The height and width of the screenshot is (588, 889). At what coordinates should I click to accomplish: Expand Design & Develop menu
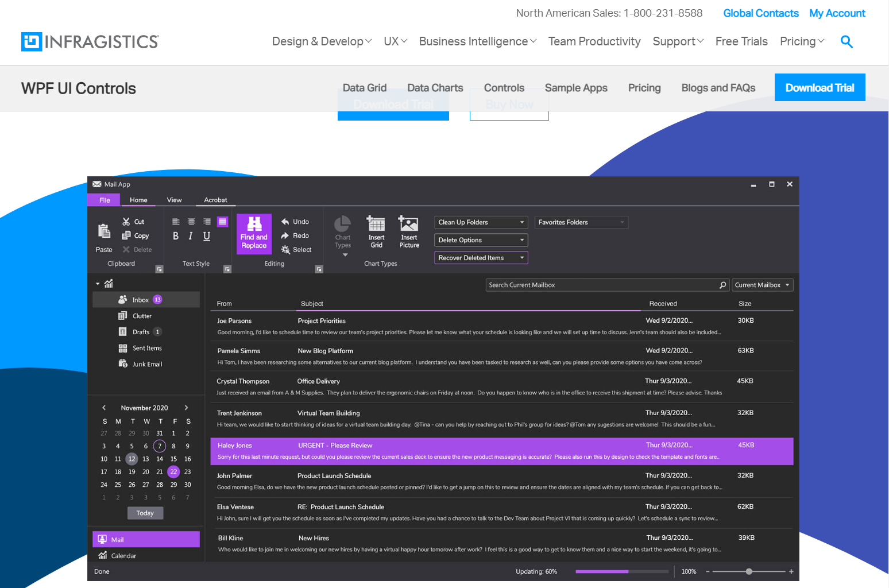[x=322, y=41]
